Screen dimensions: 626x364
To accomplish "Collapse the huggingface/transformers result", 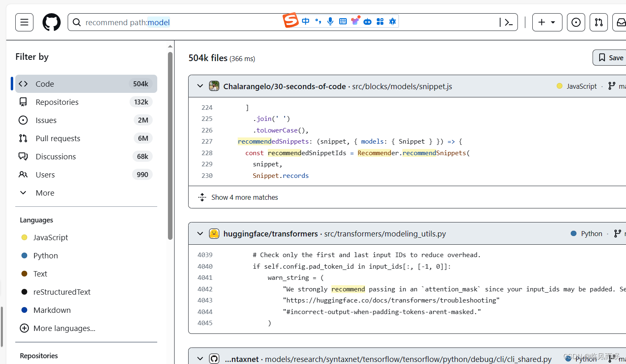I will coord(200,234).
